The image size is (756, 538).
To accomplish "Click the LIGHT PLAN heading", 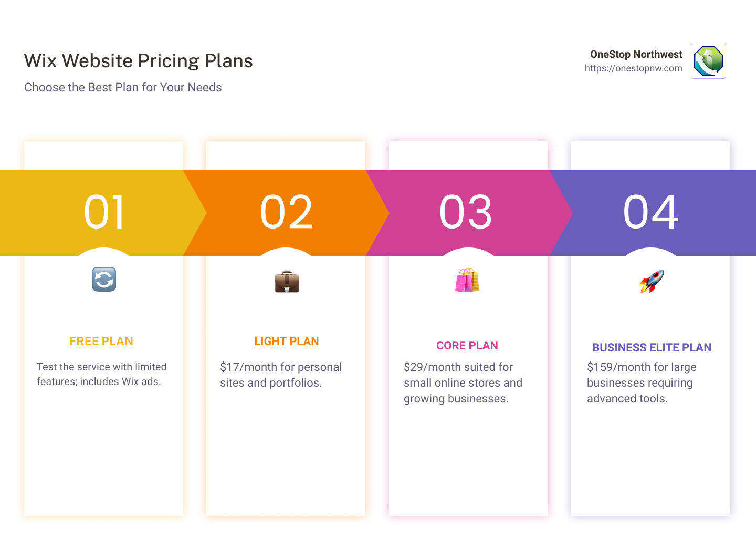I will [x=287, y=342].
